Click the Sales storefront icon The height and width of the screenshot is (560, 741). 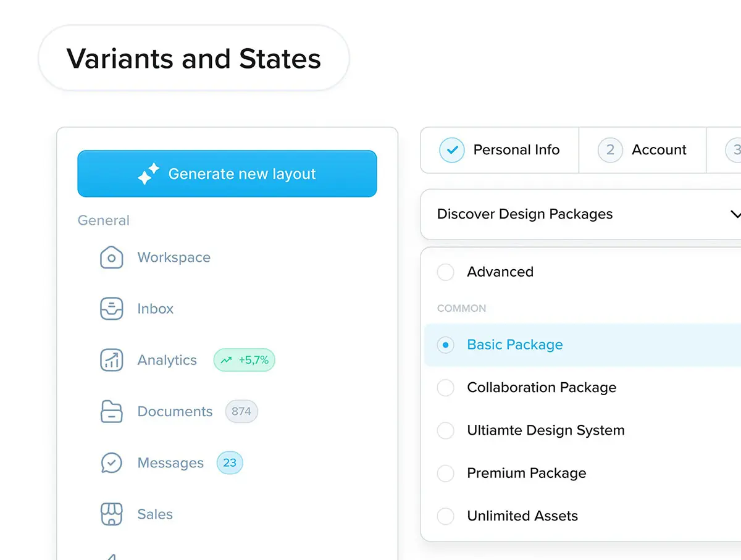112,514
